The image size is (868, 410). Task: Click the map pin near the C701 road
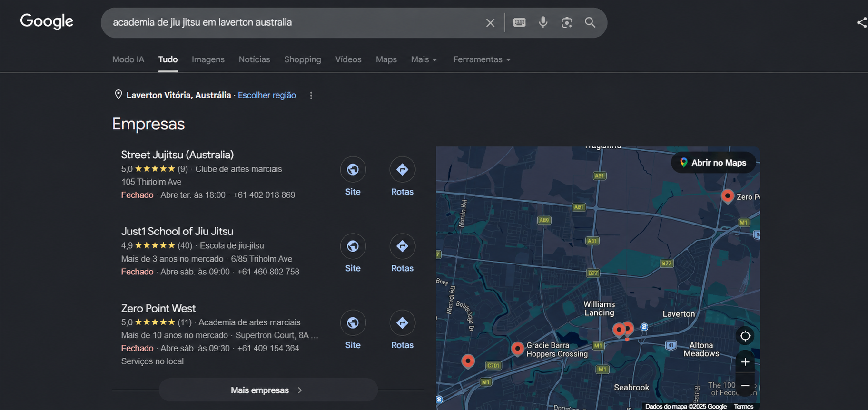click(468, 361)
